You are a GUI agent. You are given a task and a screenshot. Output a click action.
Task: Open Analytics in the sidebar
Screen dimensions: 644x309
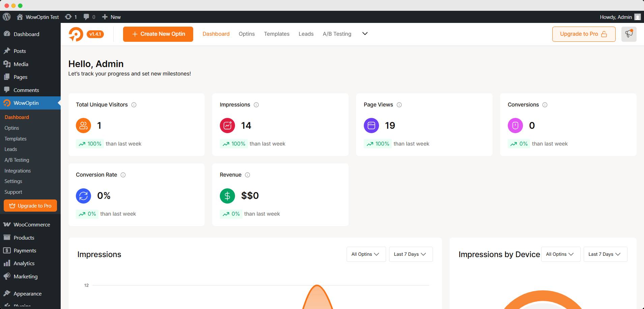coord(30,264)
